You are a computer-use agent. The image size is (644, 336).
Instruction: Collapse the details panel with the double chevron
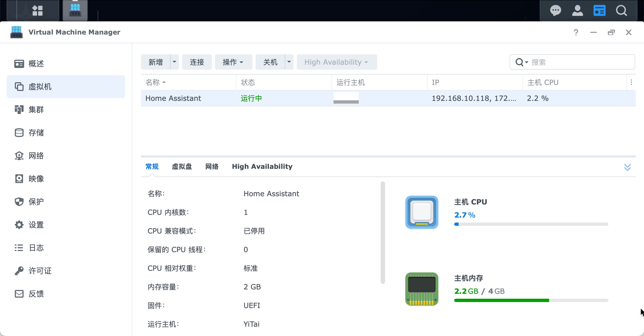pos(628,167)
